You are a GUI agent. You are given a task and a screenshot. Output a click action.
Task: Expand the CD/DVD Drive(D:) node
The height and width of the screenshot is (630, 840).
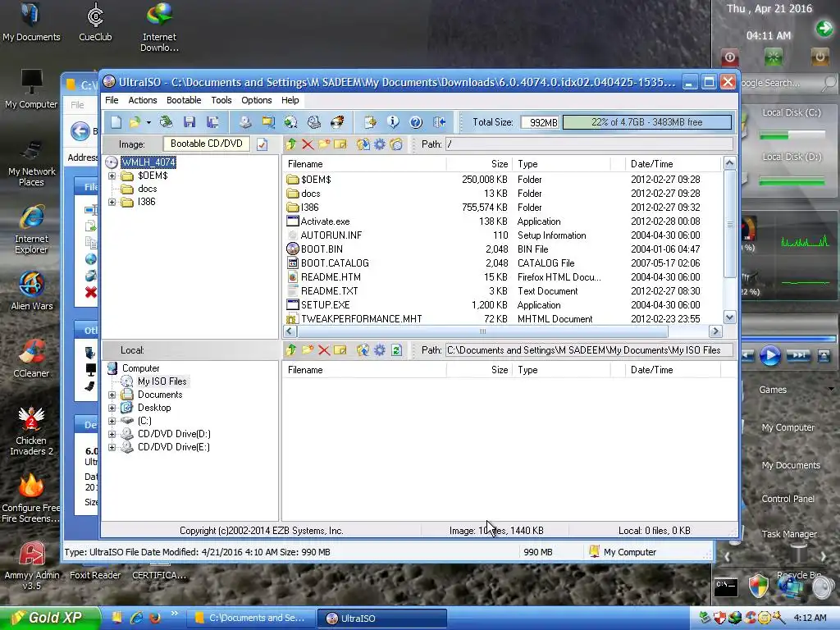click(x=112, y=434)
